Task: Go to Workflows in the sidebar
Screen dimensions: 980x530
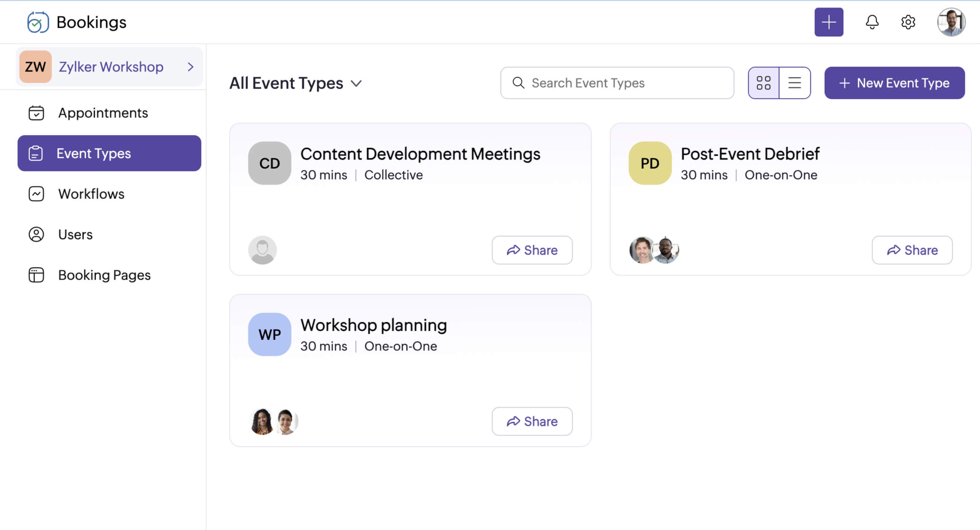Action: click(x=91, y=194)
